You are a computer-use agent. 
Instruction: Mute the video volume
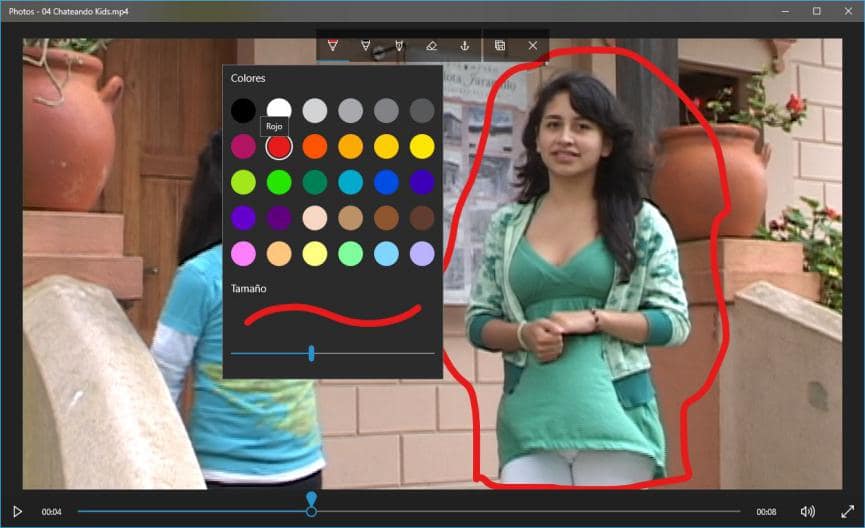click(807, 511)
